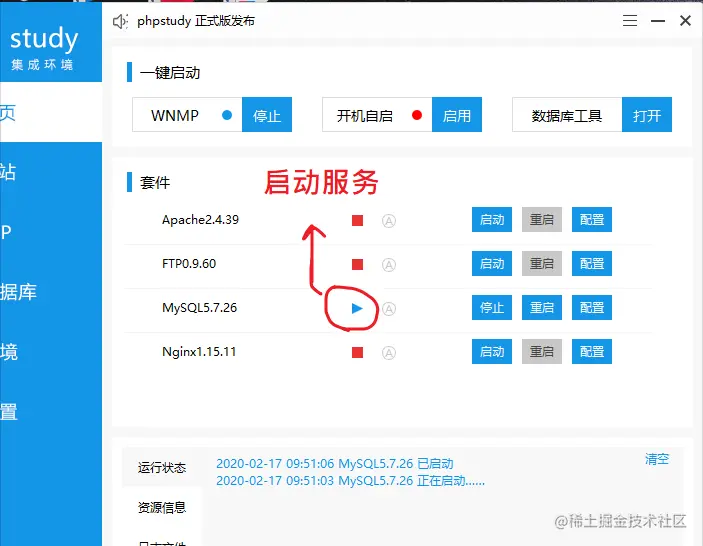Clear the log with 清空 link

657,459
